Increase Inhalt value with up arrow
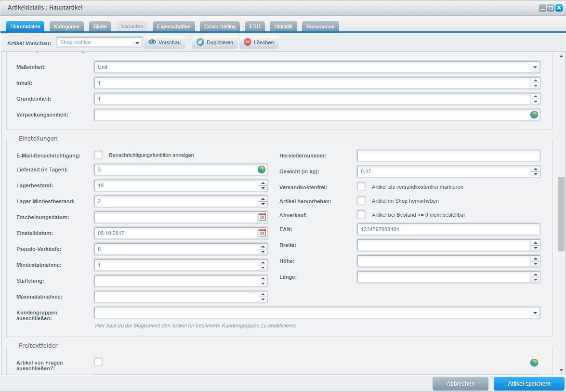Screen dimensions: 566x392 tap(535, 80)
